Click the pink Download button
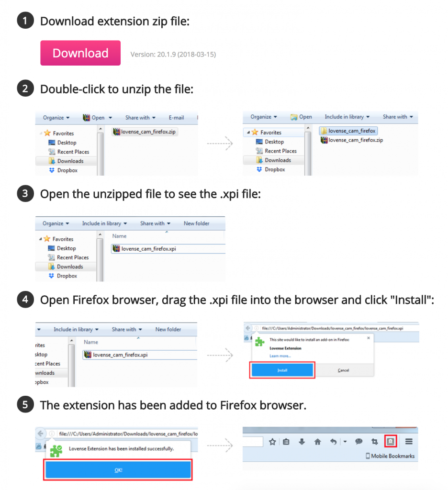 tap(80, 53)
